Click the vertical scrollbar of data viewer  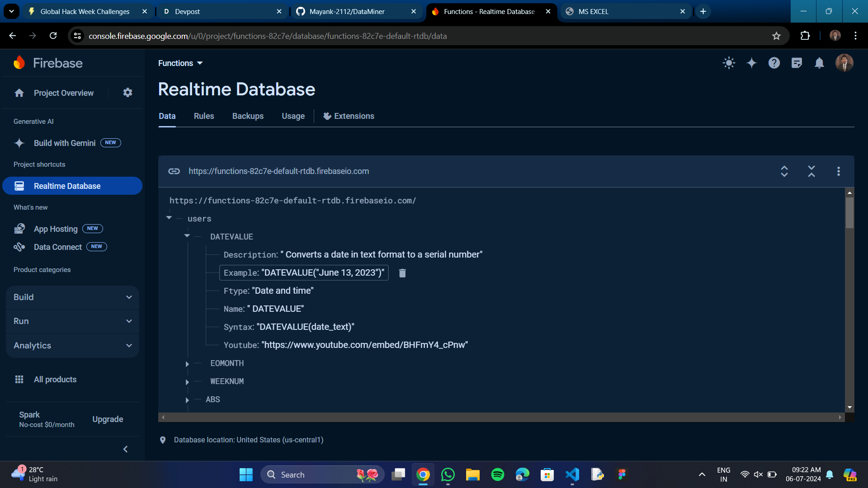pyautogui.click(x=849, y=212)
